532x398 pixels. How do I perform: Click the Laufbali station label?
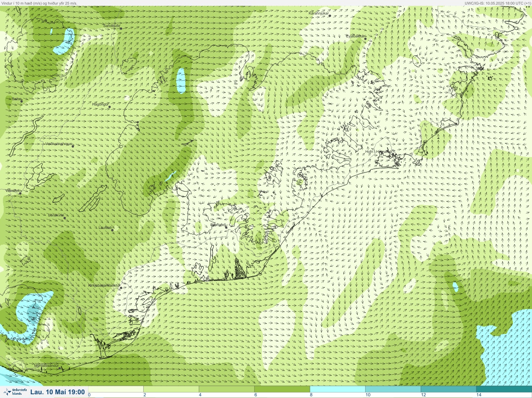pos(105,227)
